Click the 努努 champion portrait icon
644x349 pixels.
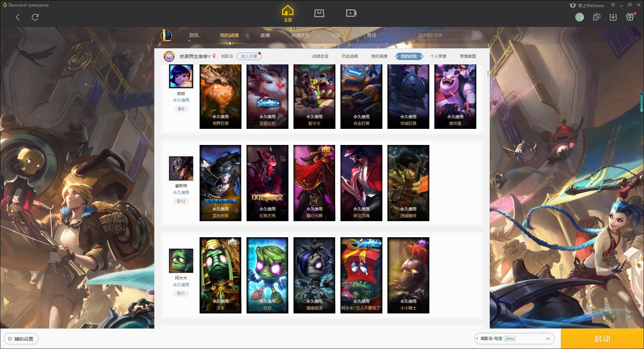[x=181, y=77]
